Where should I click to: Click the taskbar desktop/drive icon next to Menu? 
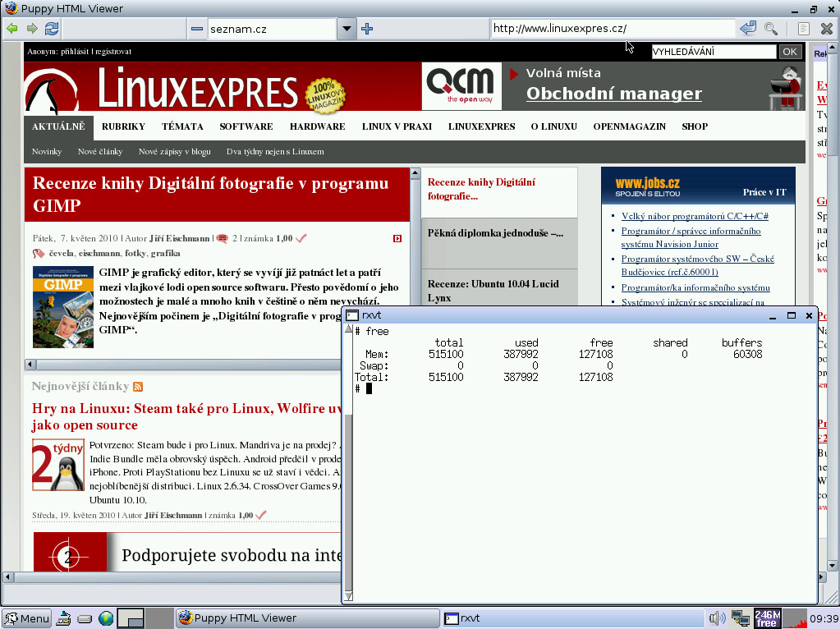[63, 618]
